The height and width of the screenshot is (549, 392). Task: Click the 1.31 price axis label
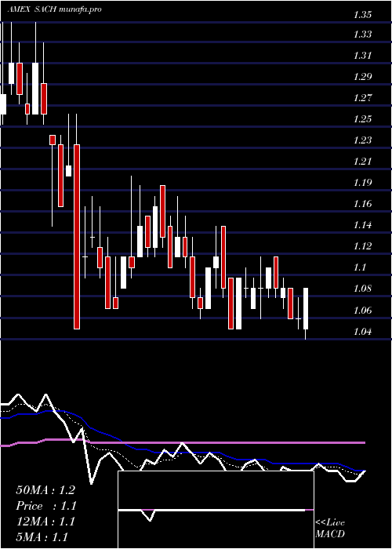point(362,56)
